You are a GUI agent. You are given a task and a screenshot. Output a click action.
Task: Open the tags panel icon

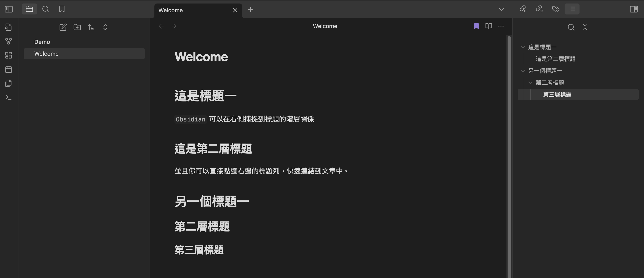556,9
